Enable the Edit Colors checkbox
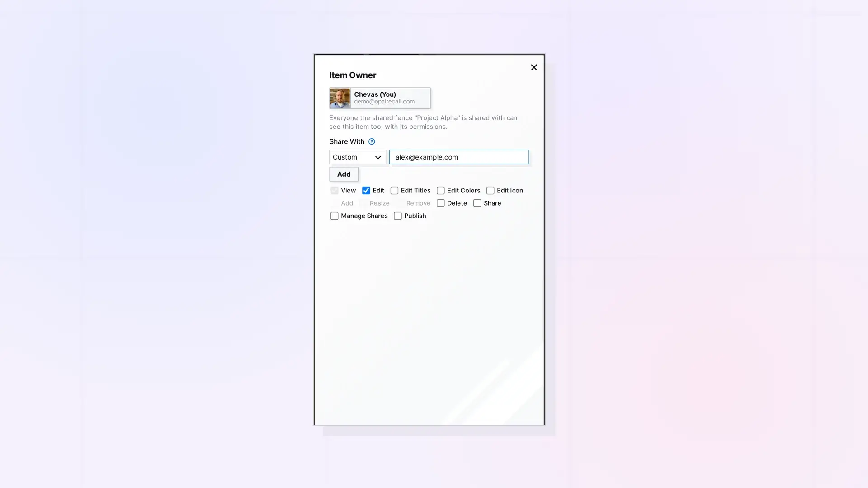Image resolution: width=868 pixels, height=488 pixels. coord(441,191)
